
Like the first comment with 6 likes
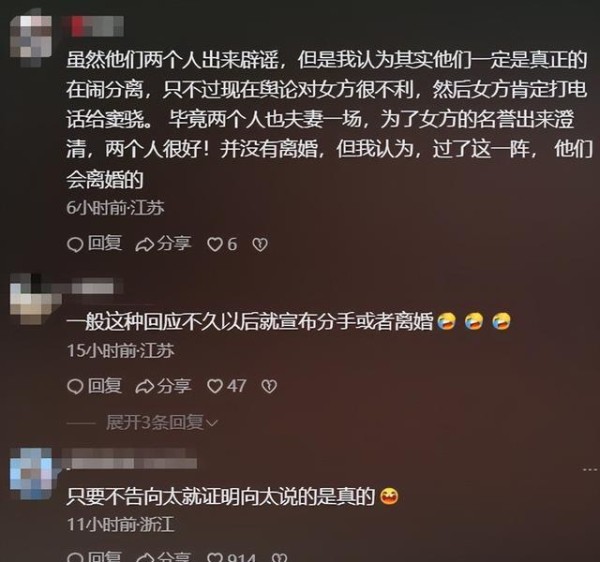pyautogui.click(x=222, y=244)
